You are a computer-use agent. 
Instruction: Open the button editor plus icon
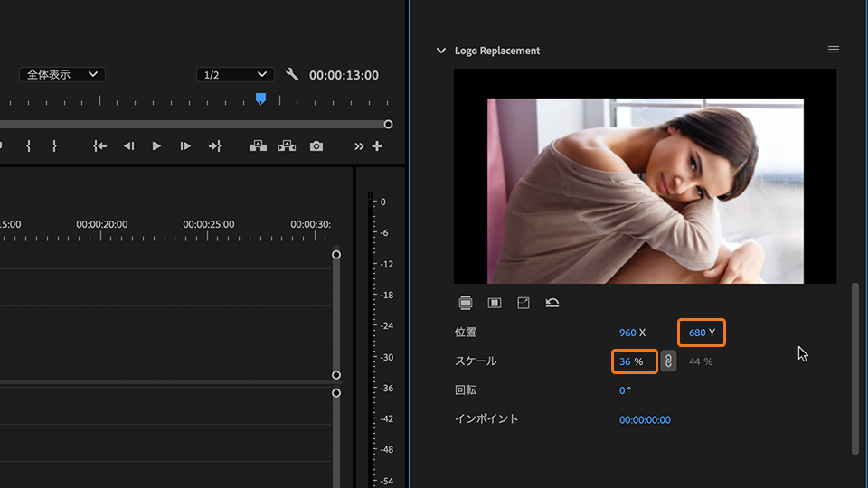pyautogui.click(x=377, y=146)
